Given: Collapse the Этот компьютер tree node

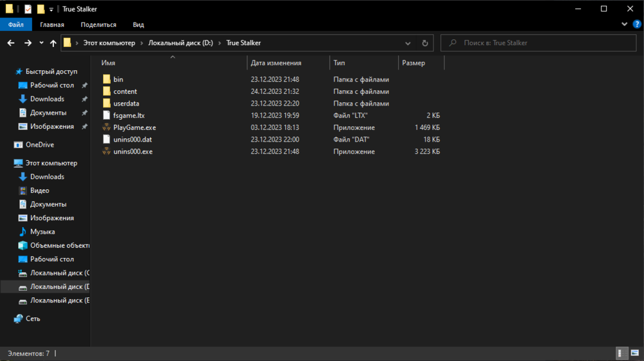Looking at the screenshot, I should tap(7, 163).
